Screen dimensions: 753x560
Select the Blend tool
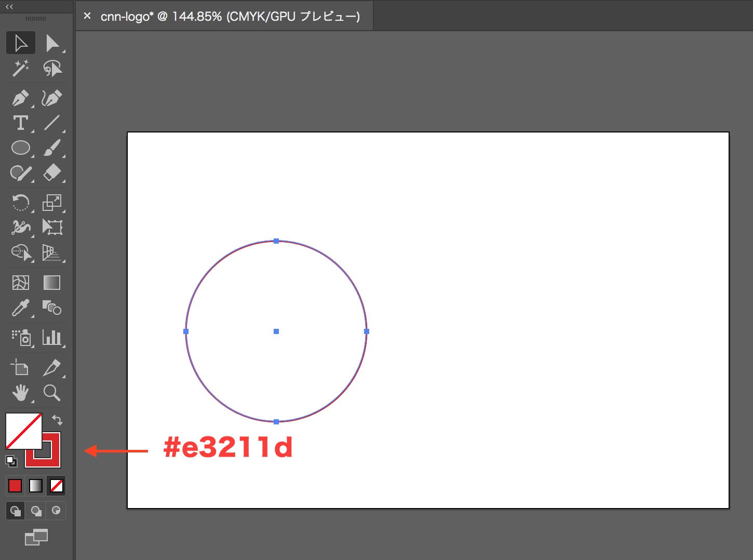pyautogui.click(x=52, y=308)
